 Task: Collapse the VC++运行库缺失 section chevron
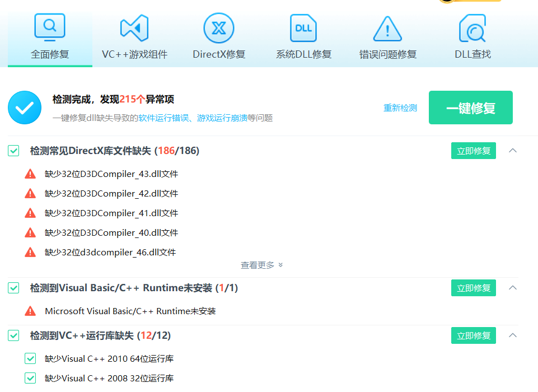(512, 335)
